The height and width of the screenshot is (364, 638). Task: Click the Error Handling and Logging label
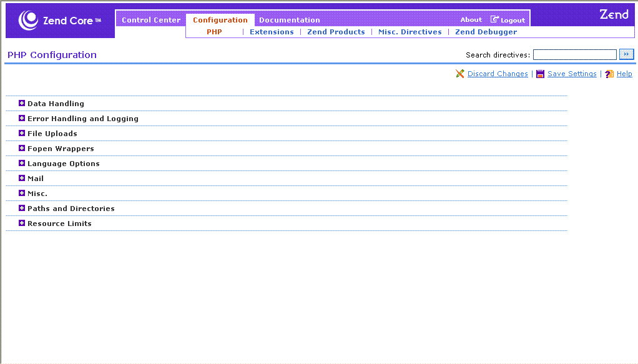(83, 119)
